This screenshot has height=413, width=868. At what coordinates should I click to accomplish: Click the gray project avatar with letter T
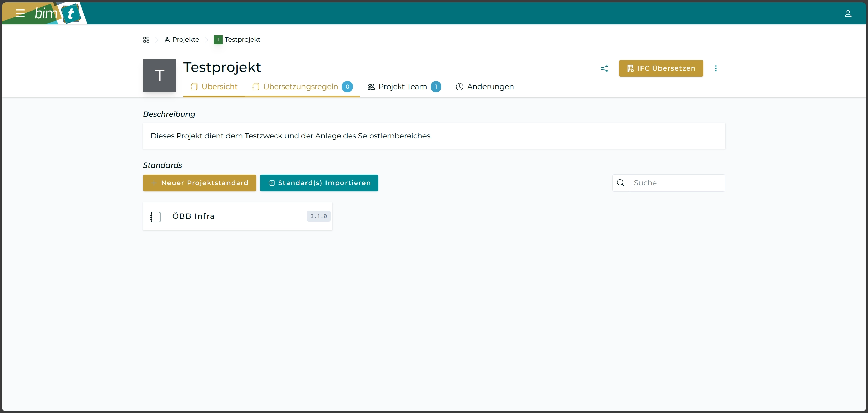pyautogui.click(x=159, y=75)
